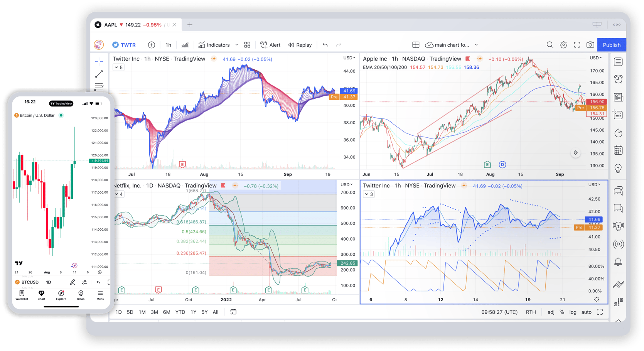The height and width of the screenshot is (351, 644).
Task: Toggle logarithmic scale with the log button
Action: 573,312
